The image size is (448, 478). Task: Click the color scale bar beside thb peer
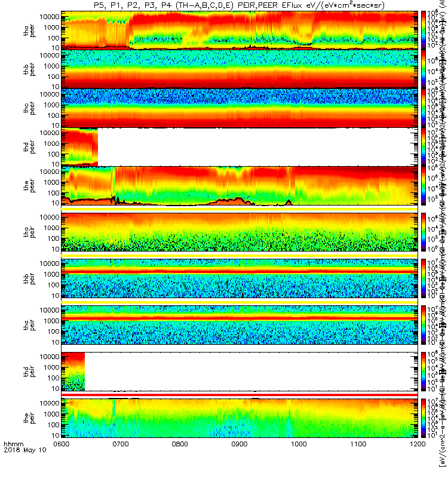click(424, 69)
